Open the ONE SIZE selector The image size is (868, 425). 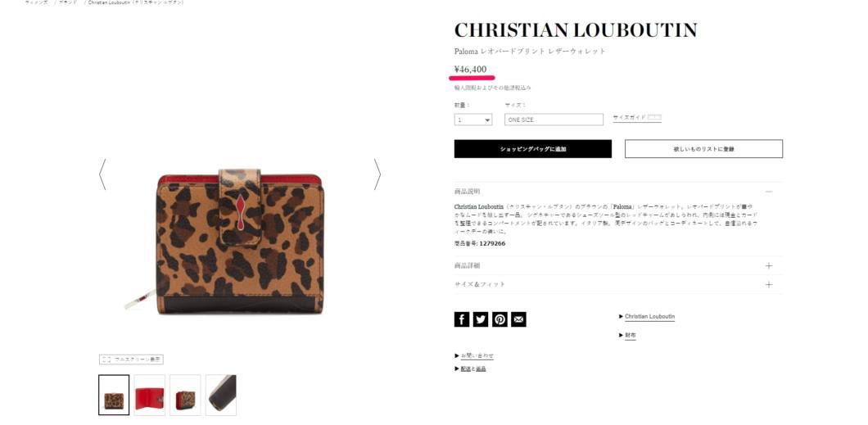tap(554, 120)
